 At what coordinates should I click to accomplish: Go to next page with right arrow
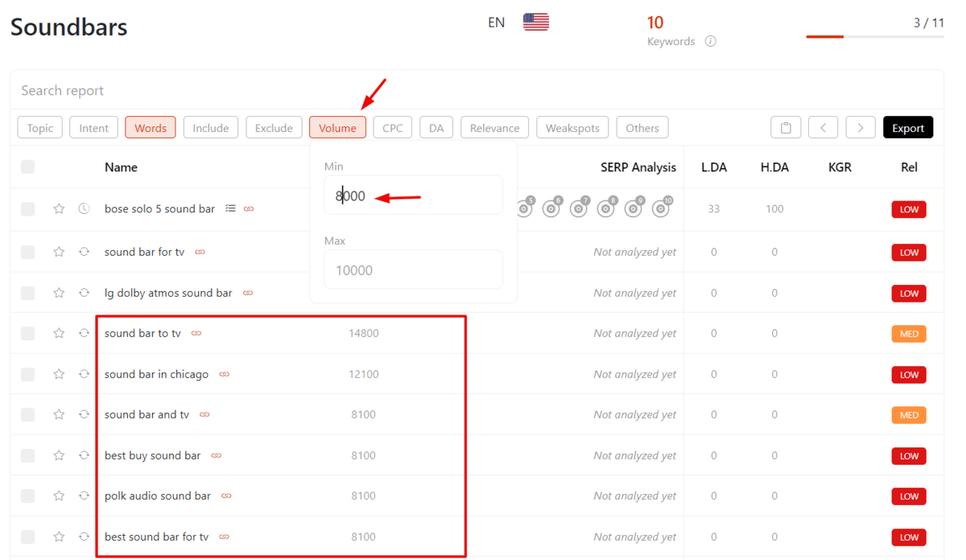861,128
